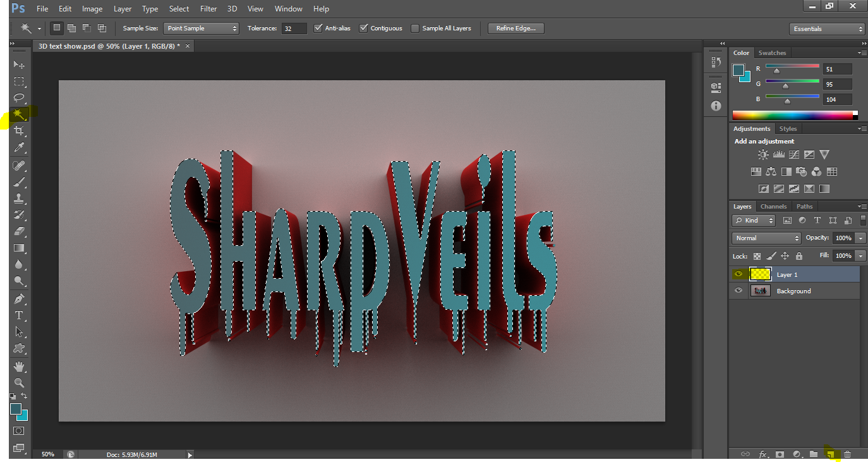The width and height of the screenshot is (868, 462).
Task: Activate the Spot Healing Brush tool
Action: [x=19, y=166]
